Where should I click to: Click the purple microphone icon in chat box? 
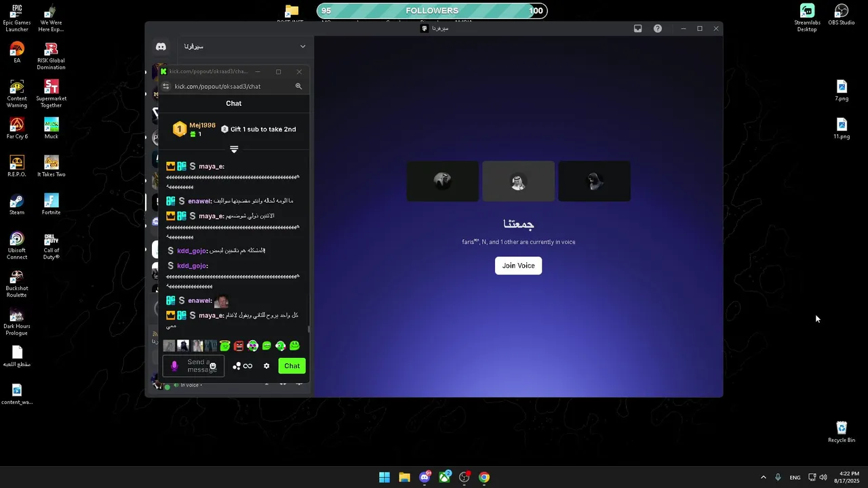[x=174, y=366]
